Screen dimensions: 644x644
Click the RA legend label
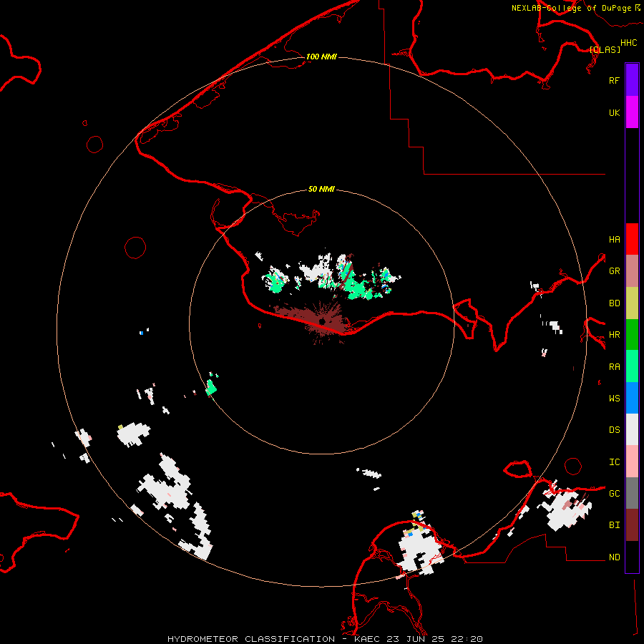[614, 367]
